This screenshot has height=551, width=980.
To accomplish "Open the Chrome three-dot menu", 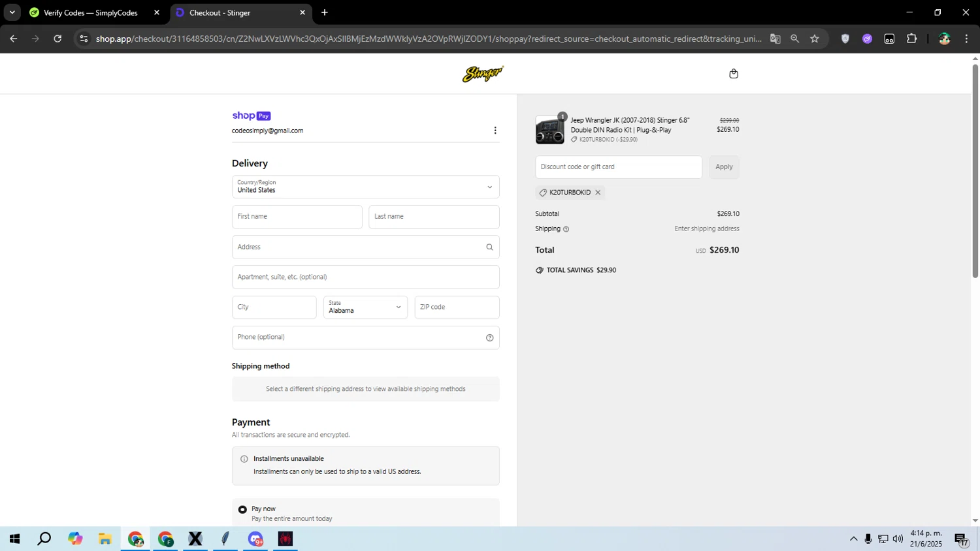I will (x=967, y=39).
